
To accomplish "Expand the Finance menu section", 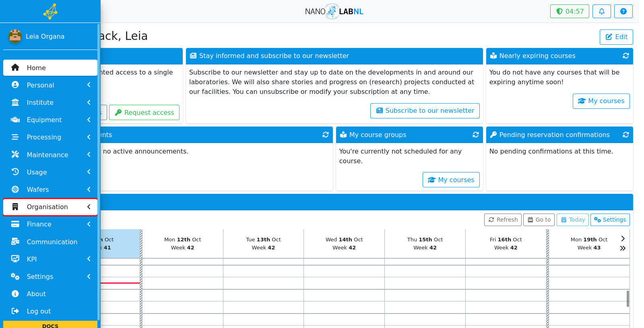I will [50, 224].
